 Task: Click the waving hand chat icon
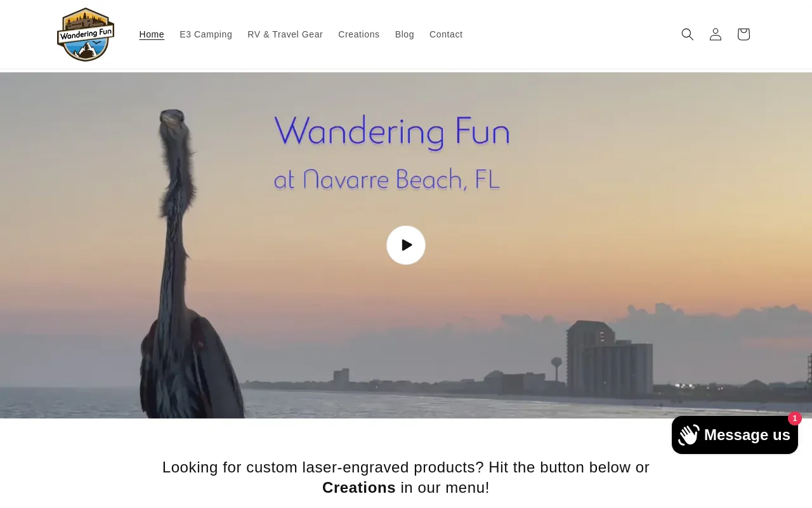(x=689, y=435)
